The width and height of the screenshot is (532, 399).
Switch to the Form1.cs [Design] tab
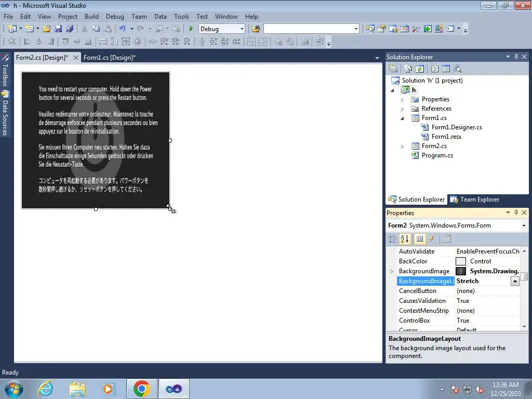109,57
